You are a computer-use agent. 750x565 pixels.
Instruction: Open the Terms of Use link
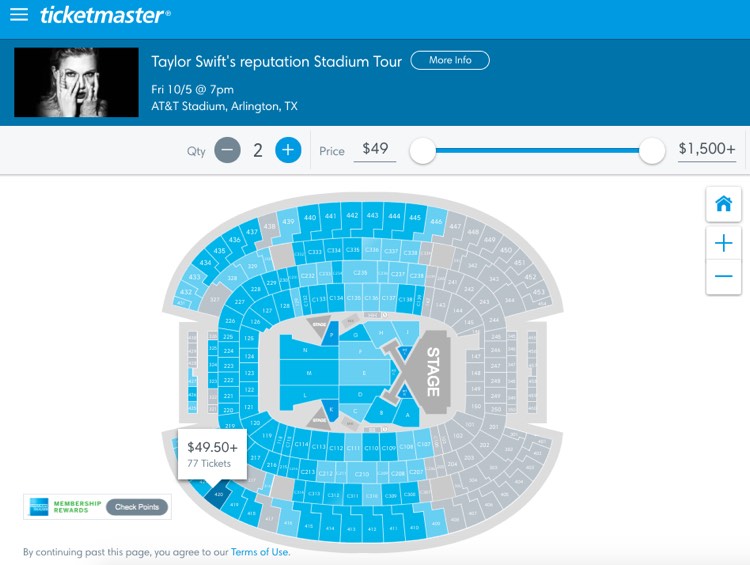coord(259,552)
